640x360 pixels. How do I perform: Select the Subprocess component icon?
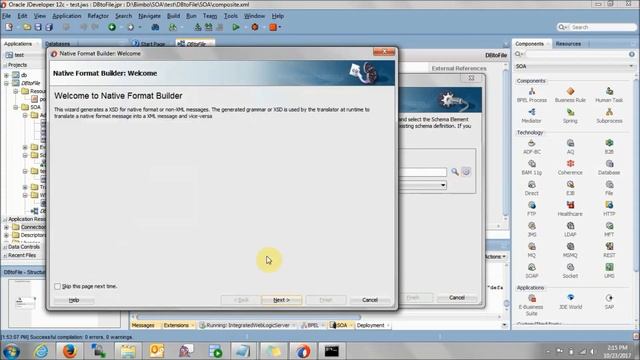click(x=609, y=112)
